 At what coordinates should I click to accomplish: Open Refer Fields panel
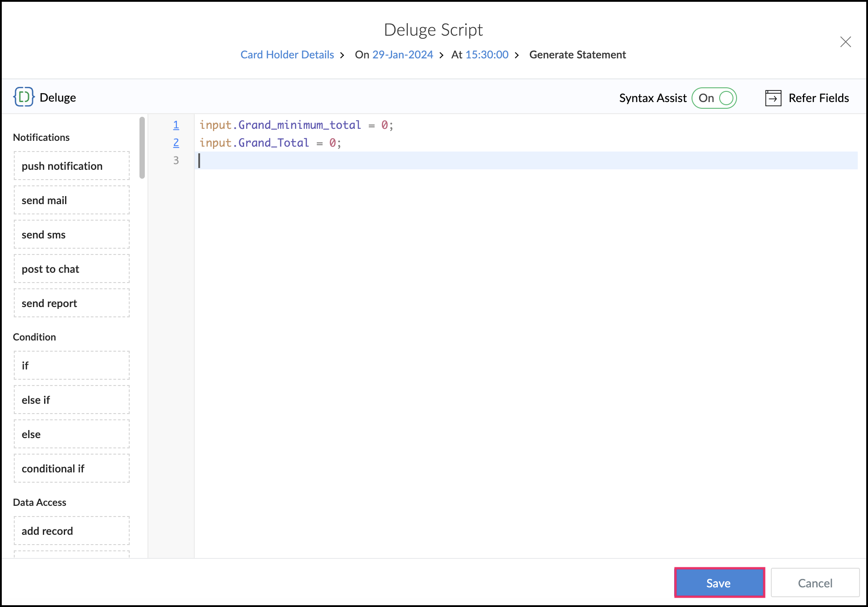click(807, 98)
